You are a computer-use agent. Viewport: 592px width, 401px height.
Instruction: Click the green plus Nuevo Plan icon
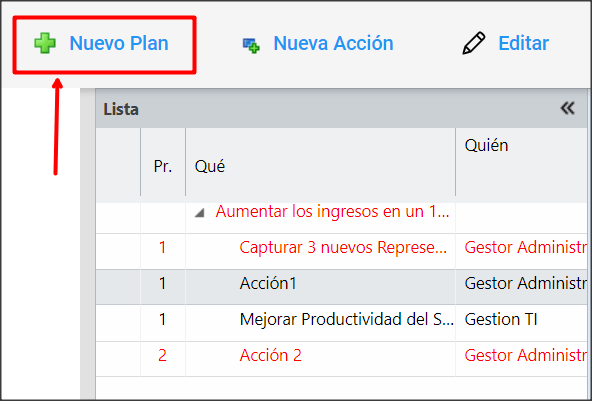coord(45,43)
